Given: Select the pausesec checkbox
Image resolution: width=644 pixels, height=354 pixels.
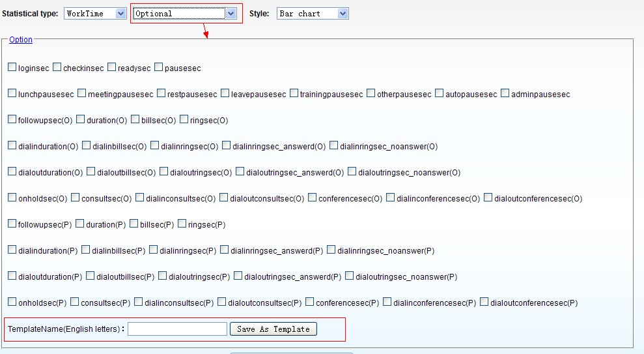Looking at the screenshot, I should [159, 67].
